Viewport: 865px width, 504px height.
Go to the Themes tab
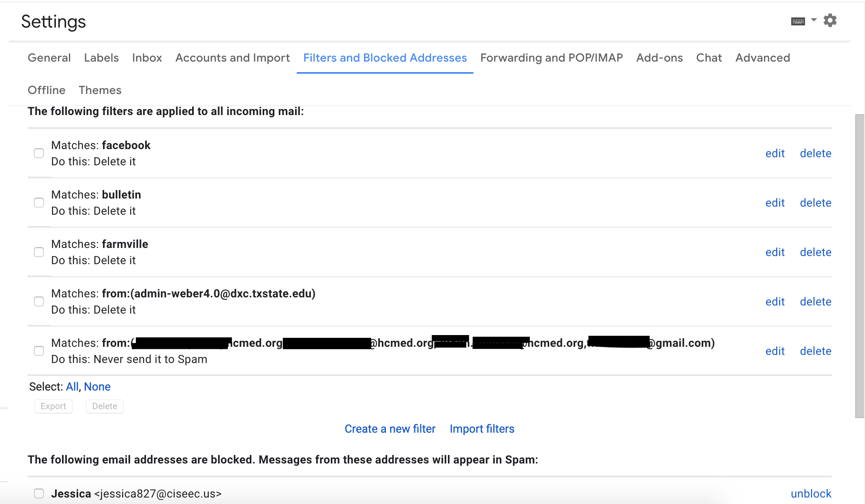coord(100,90)
